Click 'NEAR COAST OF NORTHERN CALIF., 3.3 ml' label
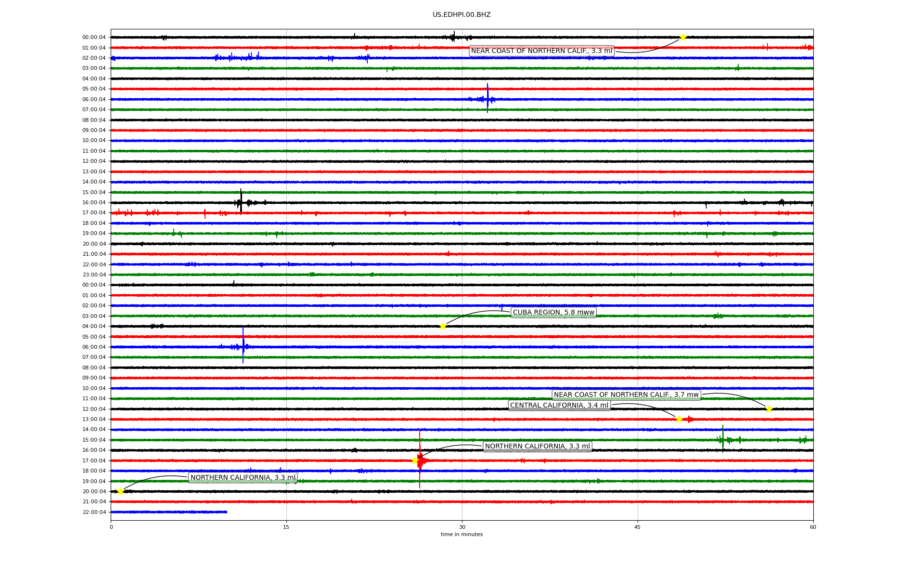The width and height of the screenshot is (924, 578). (x=541, y=51)
